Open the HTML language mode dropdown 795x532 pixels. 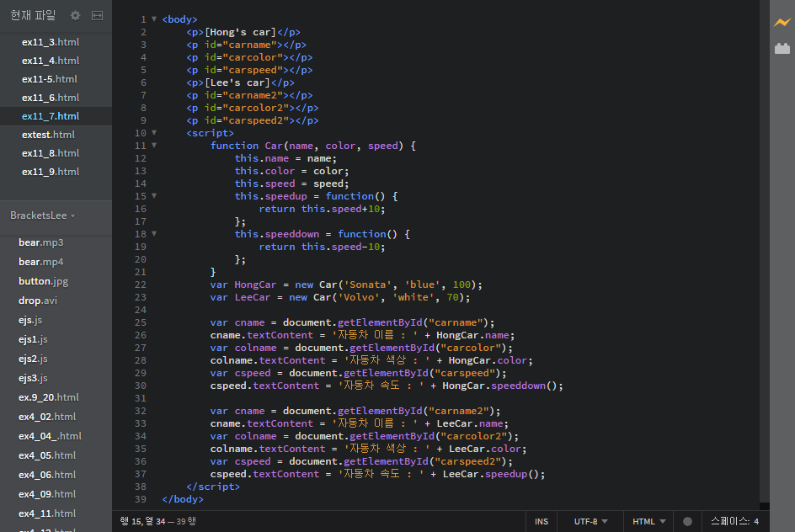coord(648,521)
